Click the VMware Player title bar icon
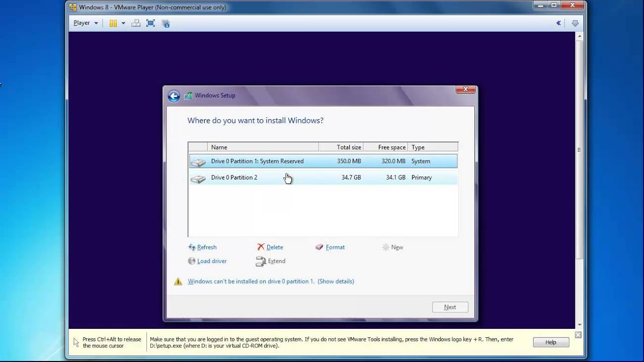Viewport: 644px width, 362px height. click(73, 8)
